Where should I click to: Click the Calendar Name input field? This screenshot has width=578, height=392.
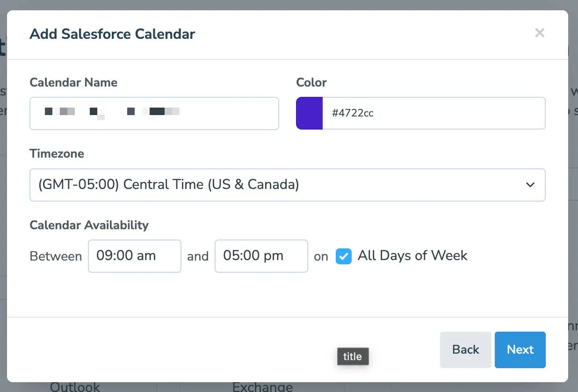154,113
